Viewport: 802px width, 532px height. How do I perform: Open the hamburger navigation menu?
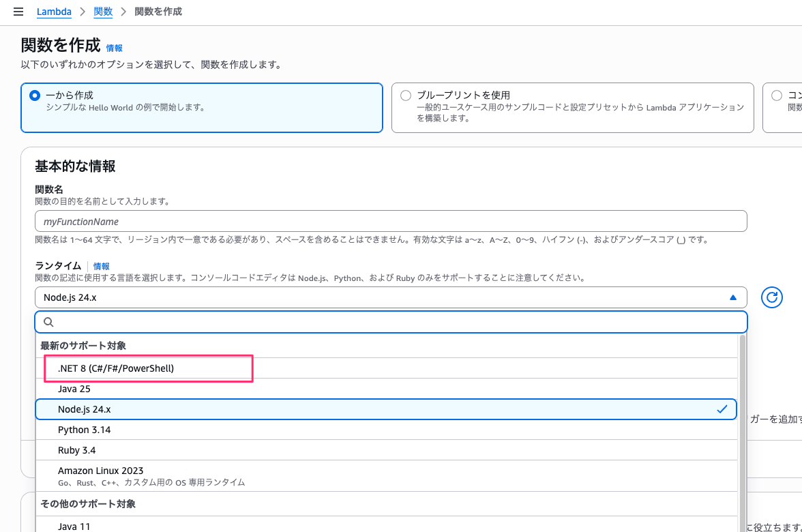[18, 12]
